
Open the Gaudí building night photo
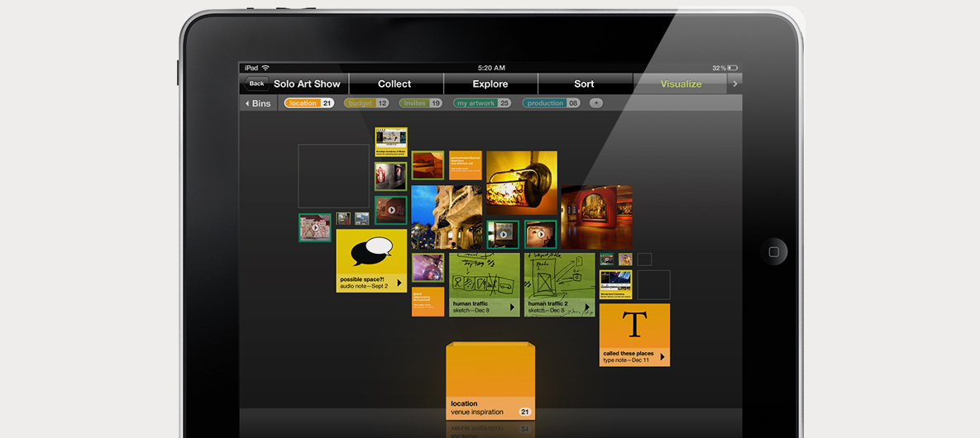click(447, 217)
